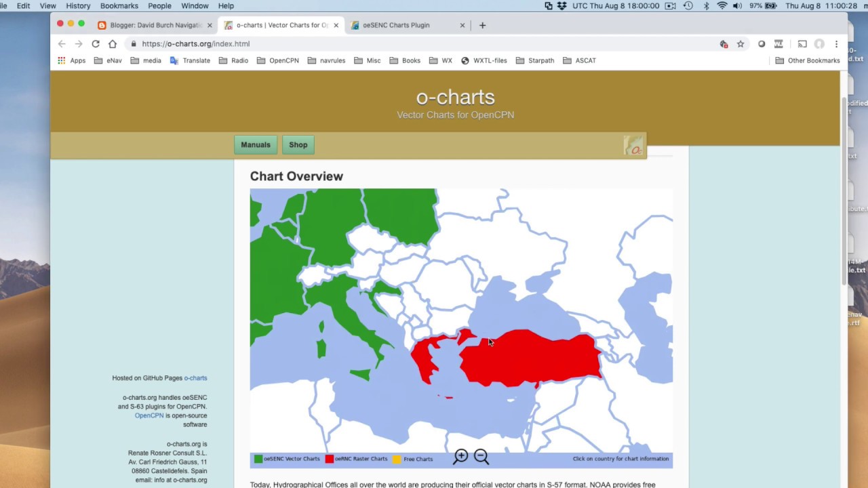Viewport: 868px width, 488px height.
Task: Click the red Greece region on the map
Action: (426, 358)
